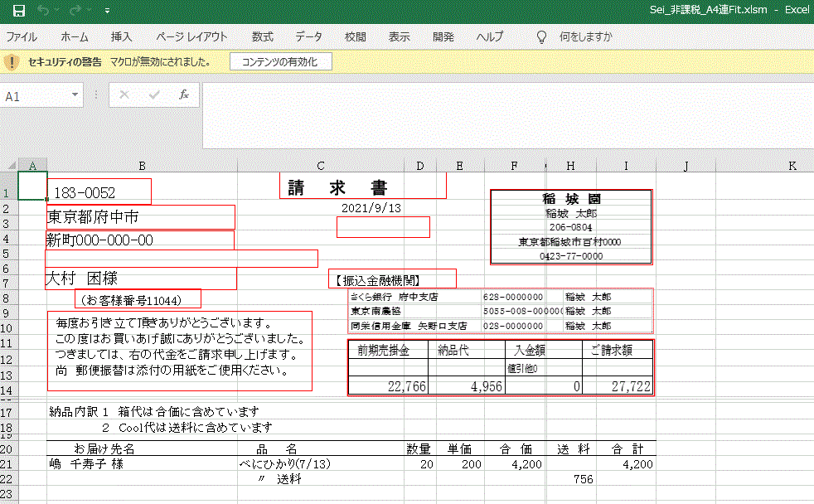Click the 何をしますか search field
The height and width of the screenshot is (504, 814).
pyautogui.click(x=585, y=36)
